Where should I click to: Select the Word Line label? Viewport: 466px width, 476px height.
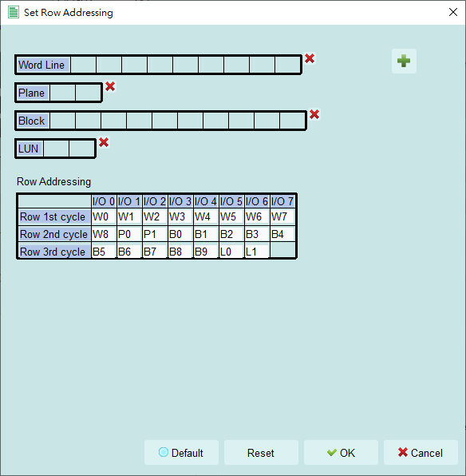click(43, 65)
